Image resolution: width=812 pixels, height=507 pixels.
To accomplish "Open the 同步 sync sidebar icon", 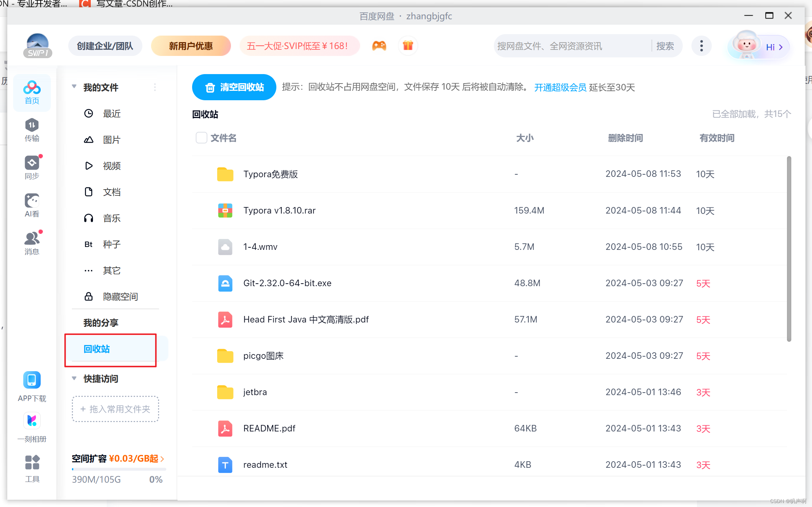I will click(32, 163).
